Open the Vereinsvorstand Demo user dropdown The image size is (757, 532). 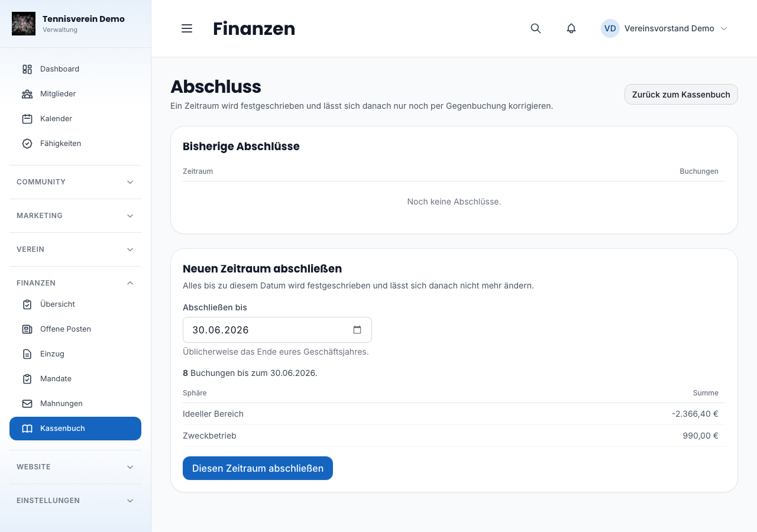coord(664,28)
